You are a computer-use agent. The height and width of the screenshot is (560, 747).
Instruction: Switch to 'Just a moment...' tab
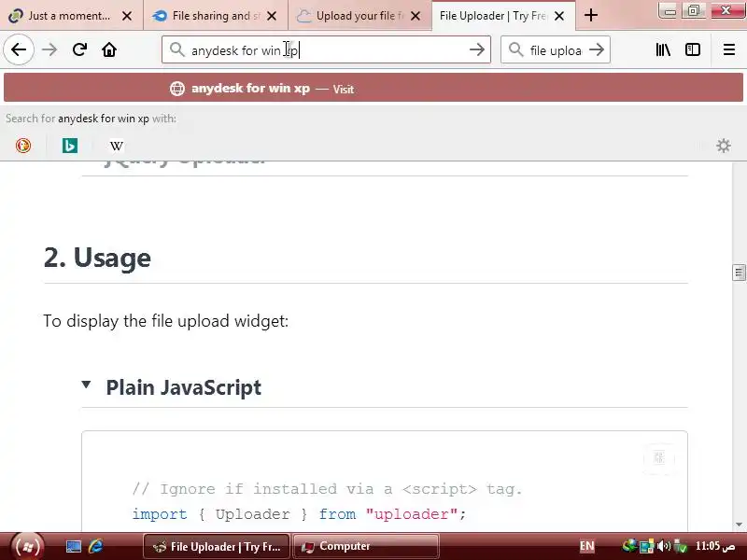pyautogui.click(x=72, y=16)
